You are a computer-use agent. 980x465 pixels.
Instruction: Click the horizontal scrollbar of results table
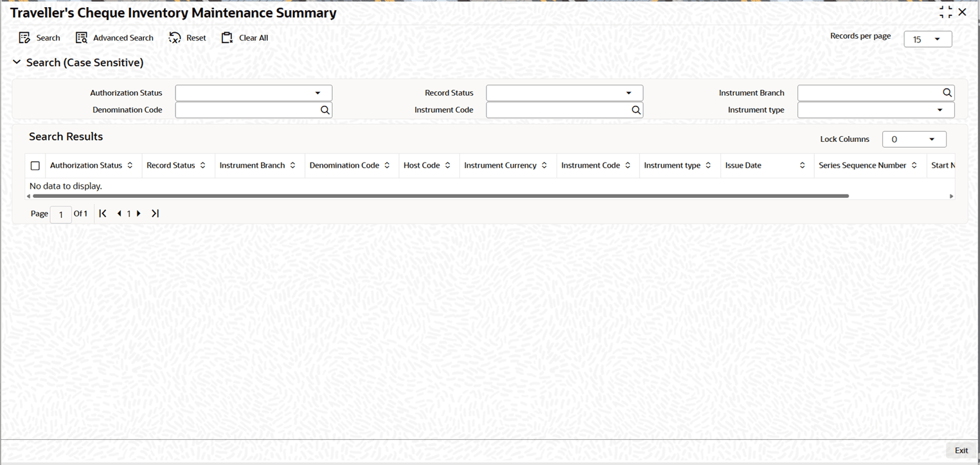(440, 196)
